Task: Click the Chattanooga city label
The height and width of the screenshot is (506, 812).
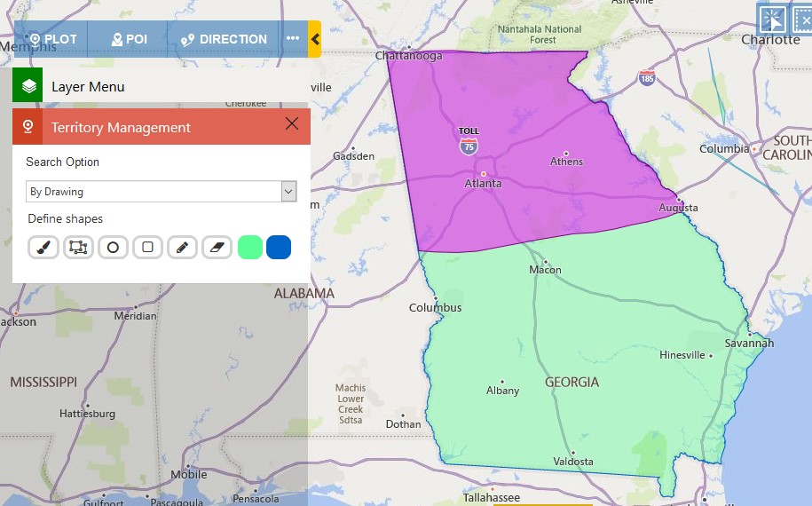Action: 408,56
